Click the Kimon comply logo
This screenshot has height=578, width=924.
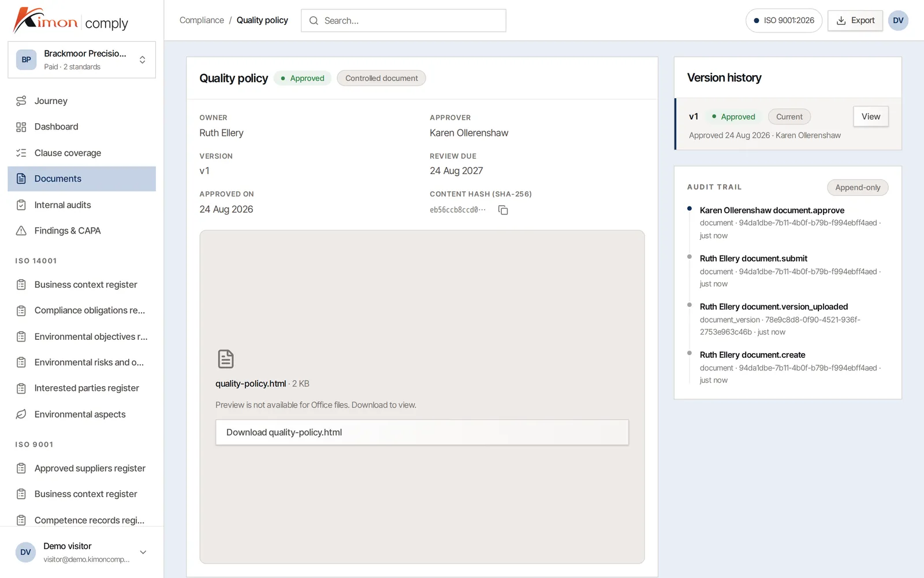[x=70, y=21]
